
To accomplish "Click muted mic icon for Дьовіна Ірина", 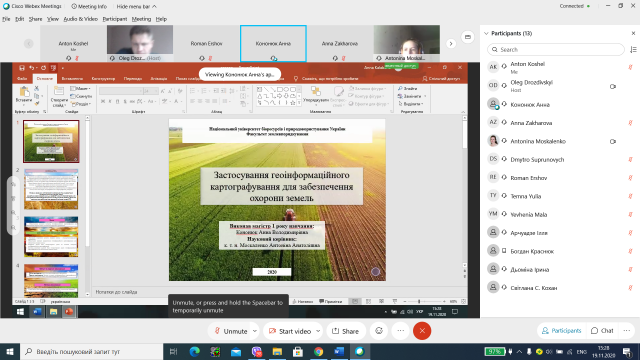I will coord(630,270).
